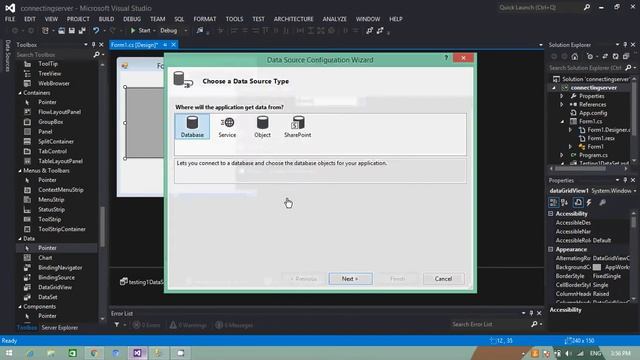Collapse the Data toolbox group
This screenshot has height=360, width=640.
click(x=20, y=238)
